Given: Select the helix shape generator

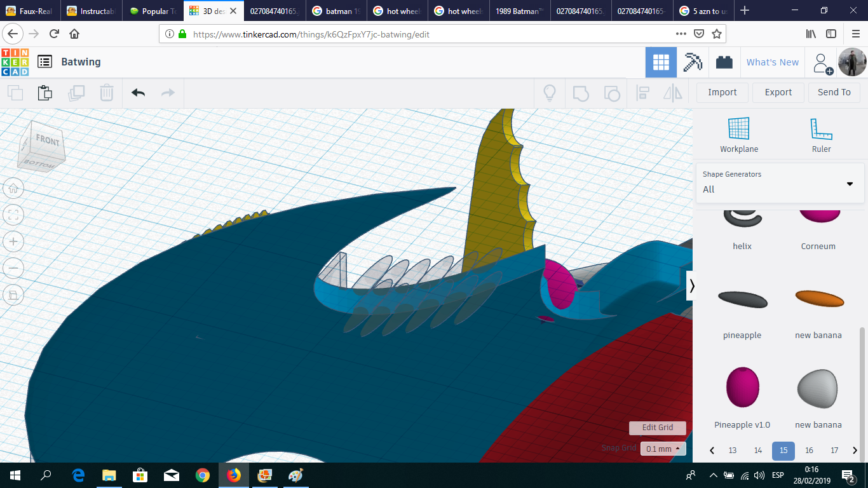Looking at the screenshot, I should click(x=742, y=229).
